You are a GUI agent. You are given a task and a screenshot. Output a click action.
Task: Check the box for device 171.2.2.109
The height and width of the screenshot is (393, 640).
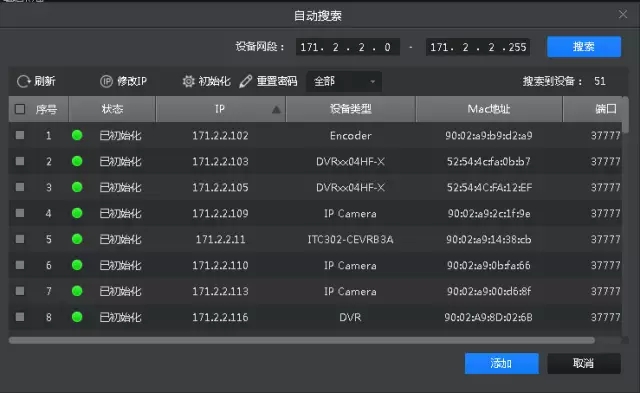click(20, 213)
